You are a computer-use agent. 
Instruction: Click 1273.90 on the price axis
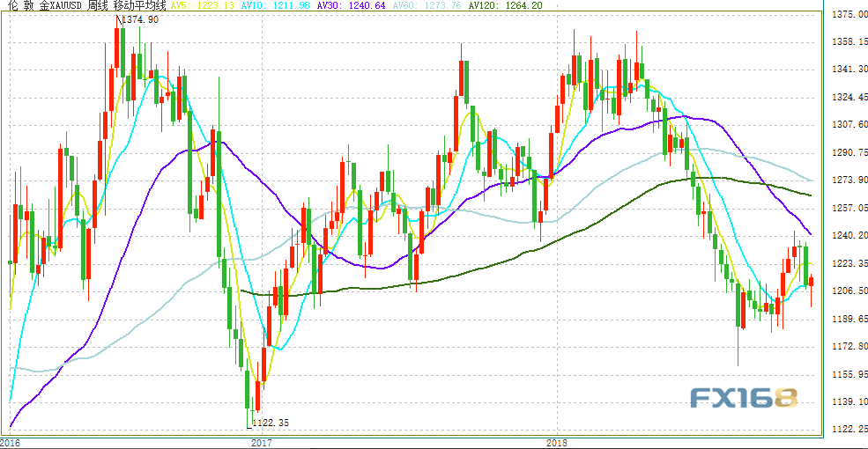846,180
